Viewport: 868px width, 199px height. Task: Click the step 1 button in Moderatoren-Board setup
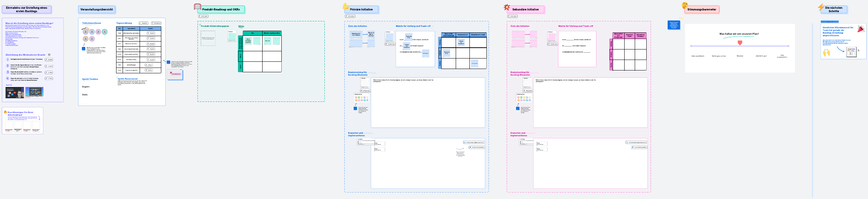point(49,60)
